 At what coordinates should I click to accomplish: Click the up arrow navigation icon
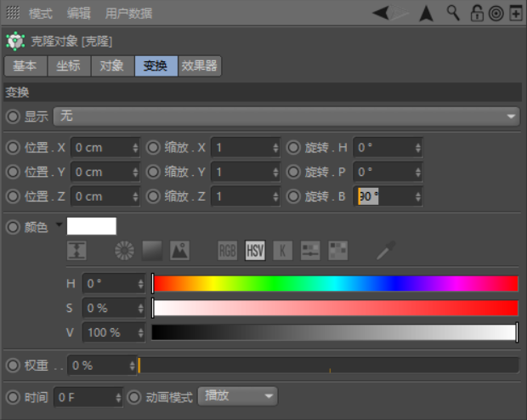click(426, 14)
